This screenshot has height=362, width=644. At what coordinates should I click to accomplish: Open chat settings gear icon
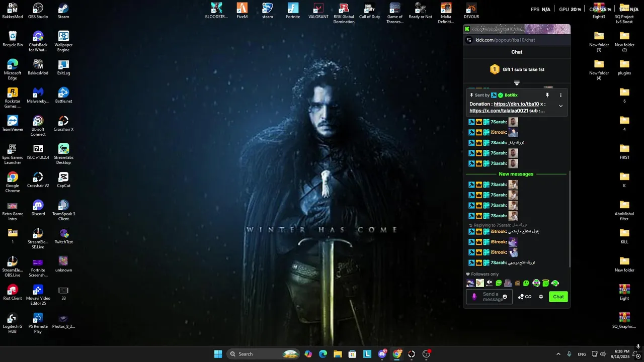(x=541, y=297)
